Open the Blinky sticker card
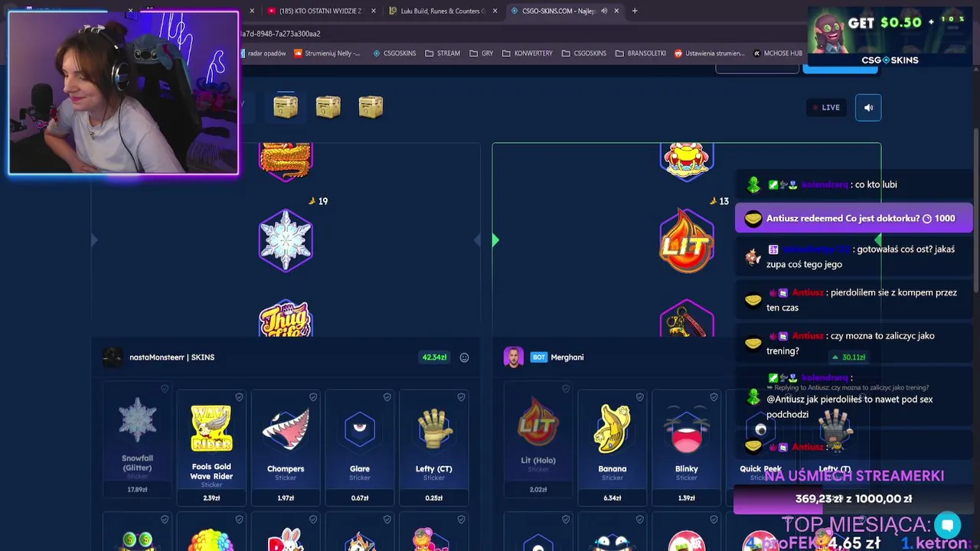The height and width of the screenshot is (551, 980). [x=687, y=448]
